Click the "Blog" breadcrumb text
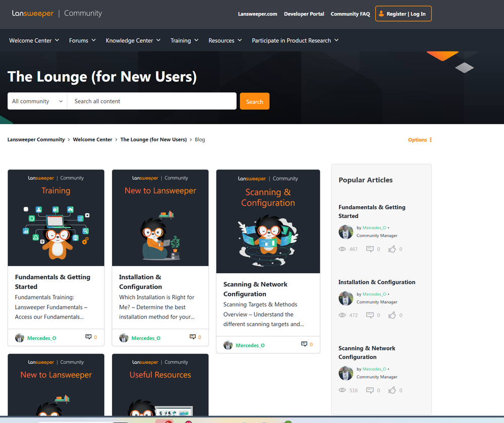504x423 pixels. (x=200, y=140)
